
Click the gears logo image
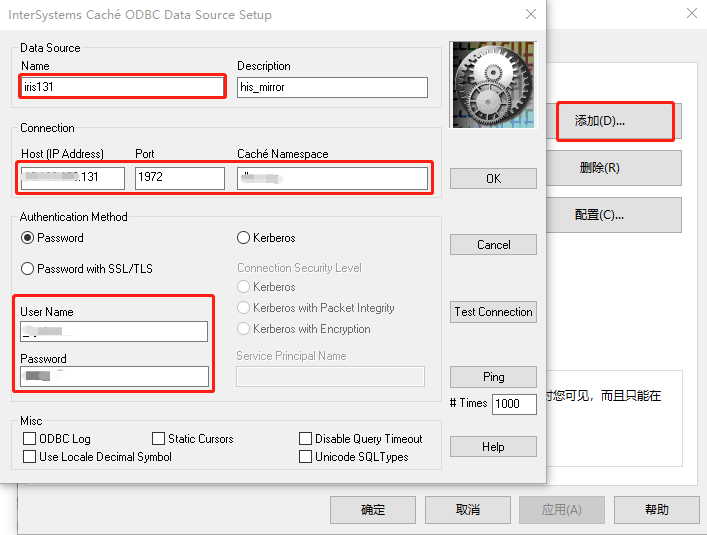[492, 84]
